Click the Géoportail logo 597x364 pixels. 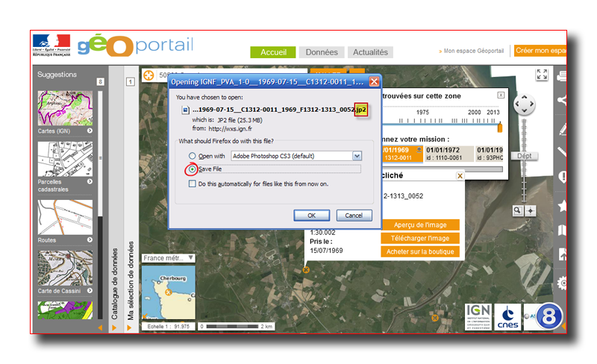pyautogui.click(x=136, y=45)
